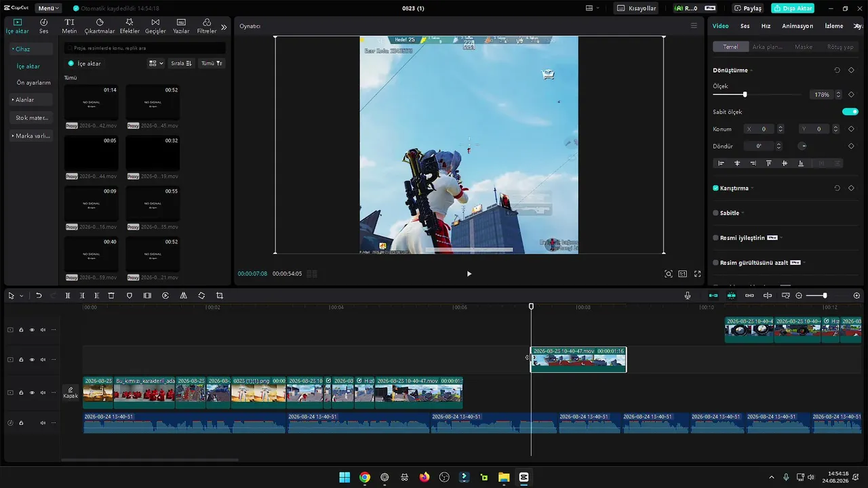This screenshot has width=868, height=488.
Task: Select the Maske sub-tab
Action: (804, 47)
